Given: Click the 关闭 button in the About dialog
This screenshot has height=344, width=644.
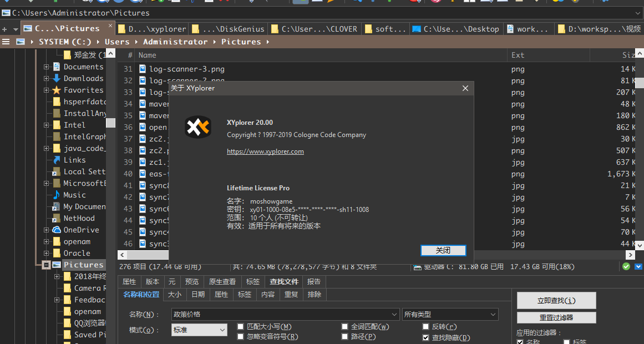Looking at the screenshot, I should 443,250.
